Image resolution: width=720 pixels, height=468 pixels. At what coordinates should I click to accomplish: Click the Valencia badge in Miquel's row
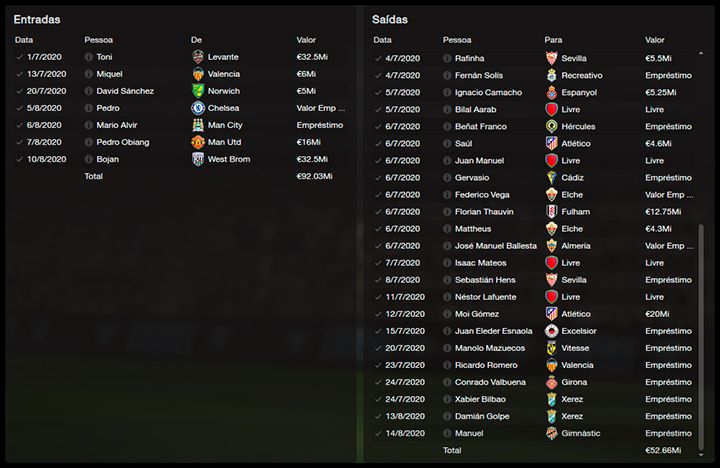pyautogui.click(x=198, y=74)
